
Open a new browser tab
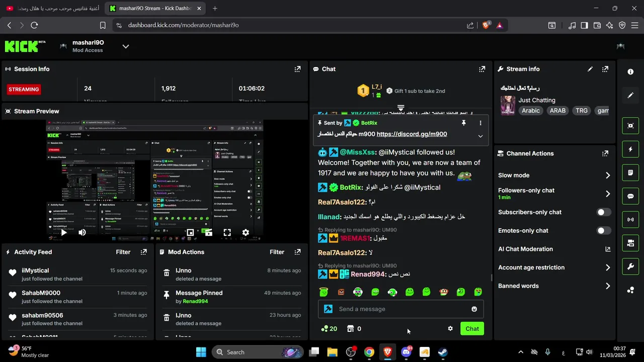215,8
